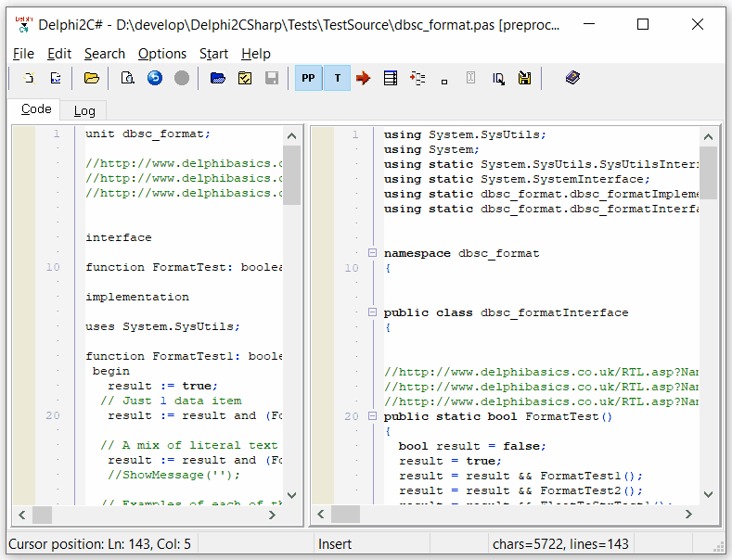Click the gray circle stop icon
This screenshot has width=732, height=560.
point(182,78)
